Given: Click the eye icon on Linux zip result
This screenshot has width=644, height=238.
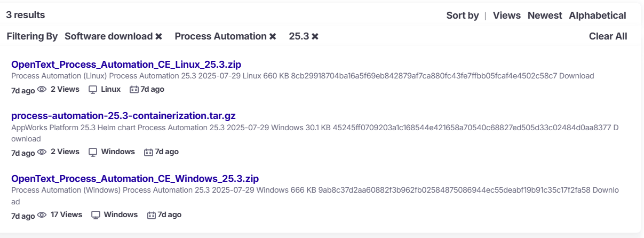Looking at the screenshot, I should point(42,90).
